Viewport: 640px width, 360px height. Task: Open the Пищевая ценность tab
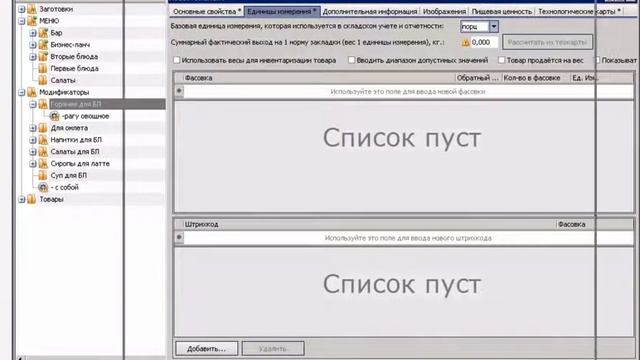[502, 11]
